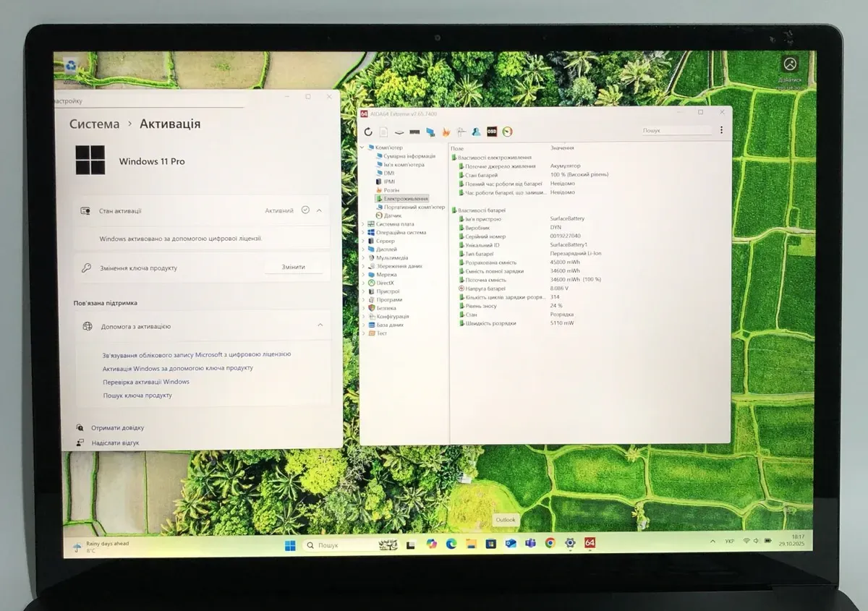Click the monitor diagnostics icon in AIDA64 toolbar
Viewport: 868px width, 611px height.
tap(430, 132)
